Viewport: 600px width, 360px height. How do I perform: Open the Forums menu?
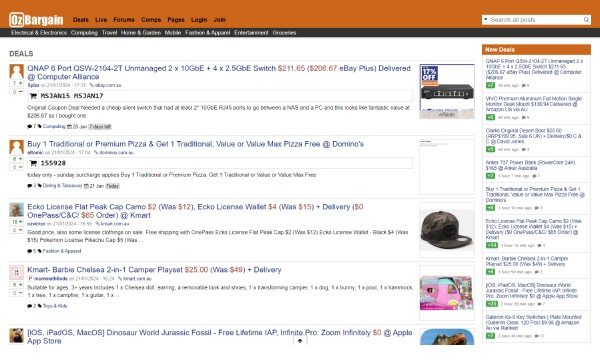tap(124, 20)
